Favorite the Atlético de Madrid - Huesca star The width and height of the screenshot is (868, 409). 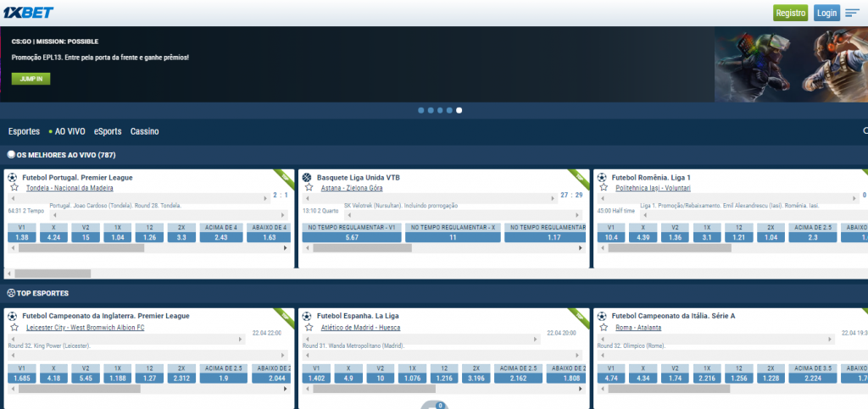pos(309,327)
